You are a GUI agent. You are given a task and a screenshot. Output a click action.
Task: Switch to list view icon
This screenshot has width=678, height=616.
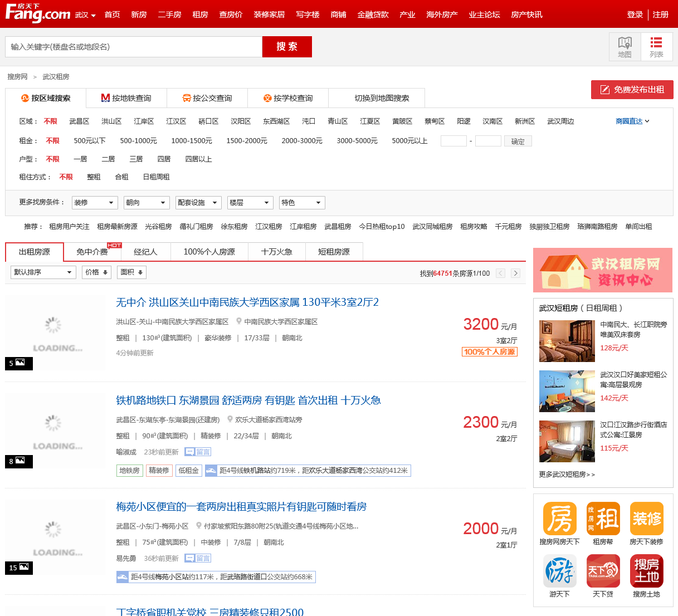(x=656, y=47)
